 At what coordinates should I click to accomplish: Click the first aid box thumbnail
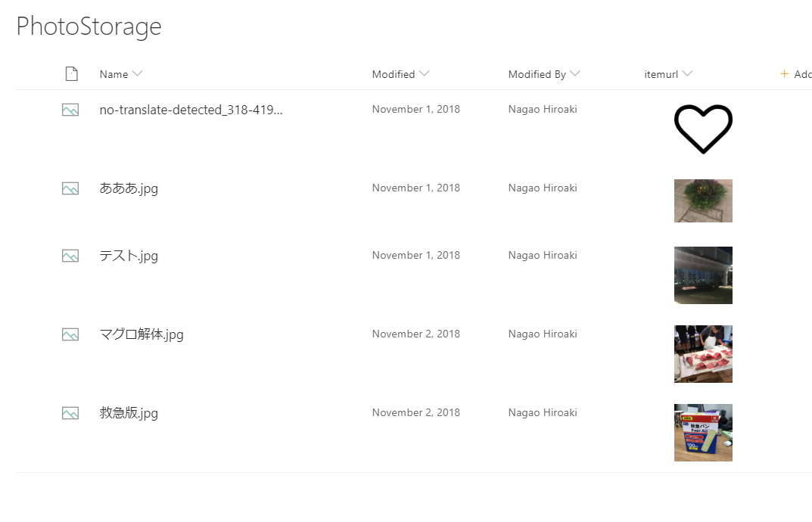703,433
